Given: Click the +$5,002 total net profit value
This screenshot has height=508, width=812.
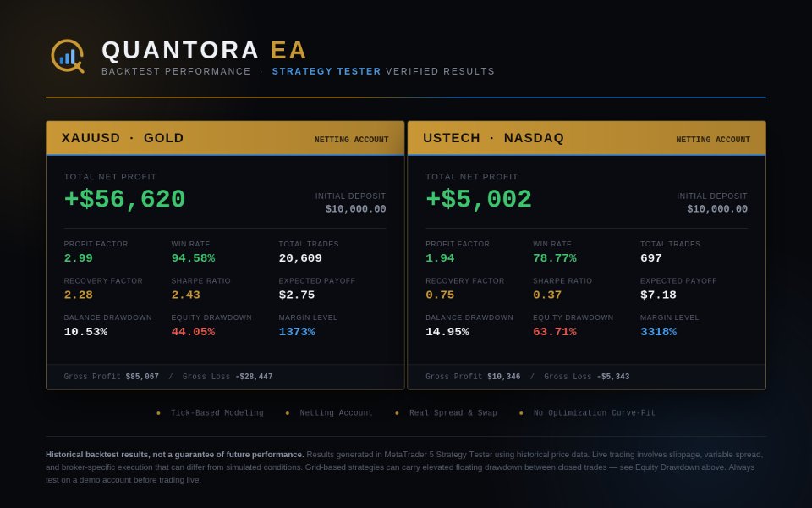Looking at the screenshot, I should click(479, 199).
